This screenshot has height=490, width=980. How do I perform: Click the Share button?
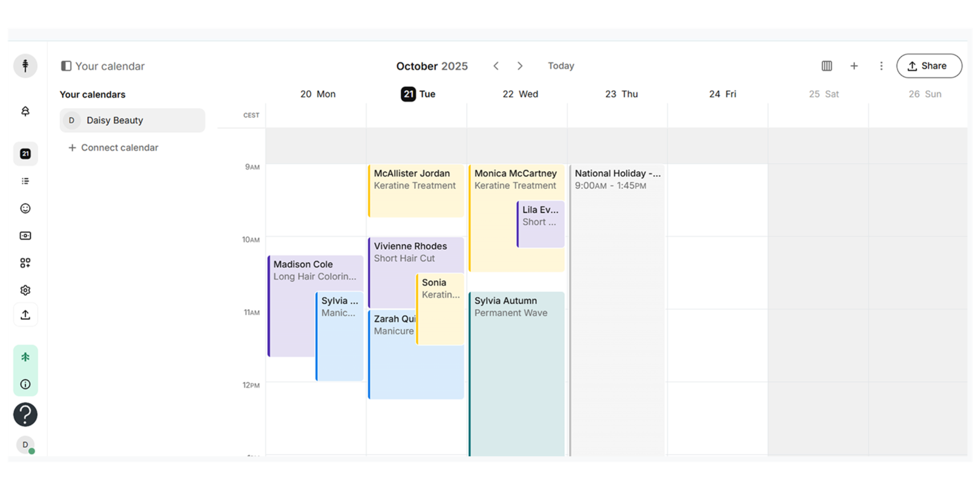tap(929, 66)
